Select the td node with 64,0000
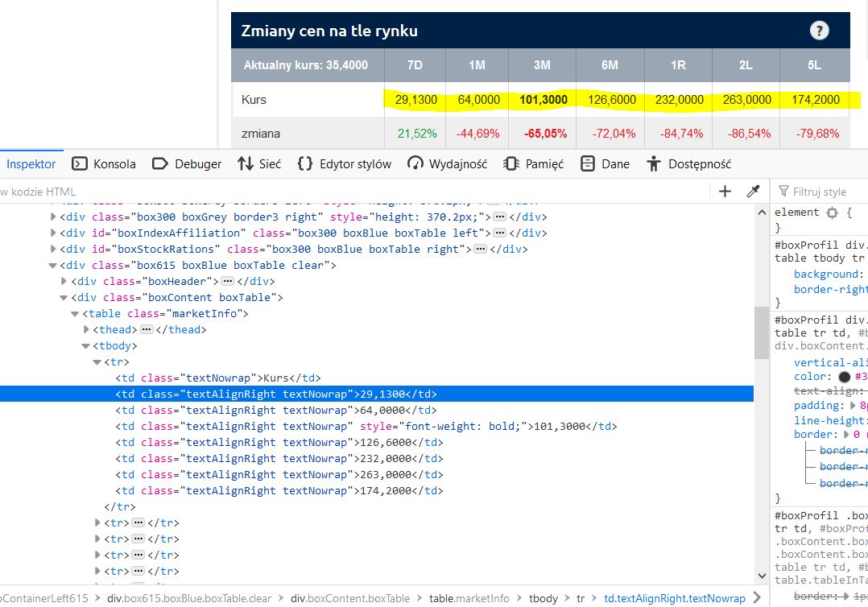The width and height of the screenshot is (868, 607). tap(276, 410)
